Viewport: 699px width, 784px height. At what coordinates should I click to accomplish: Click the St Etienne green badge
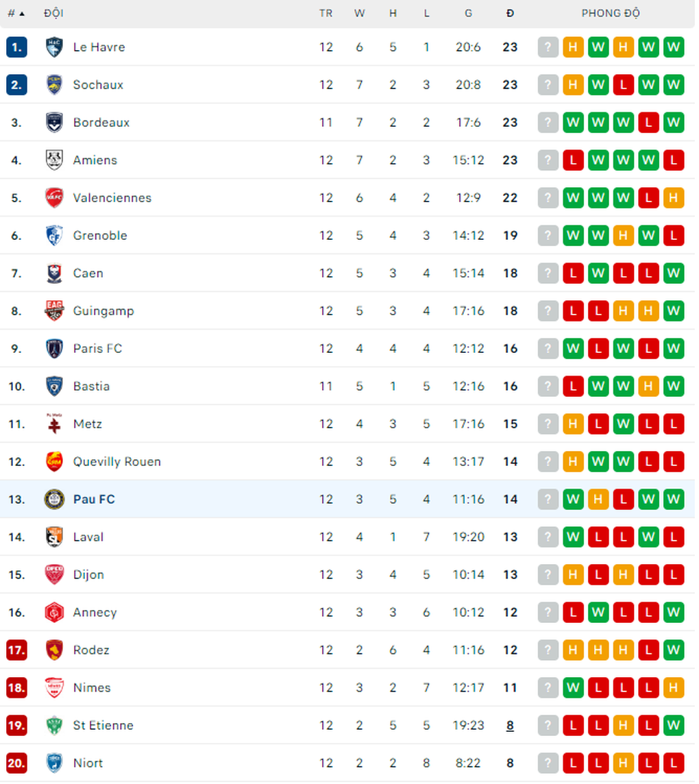tap(54, 726)
